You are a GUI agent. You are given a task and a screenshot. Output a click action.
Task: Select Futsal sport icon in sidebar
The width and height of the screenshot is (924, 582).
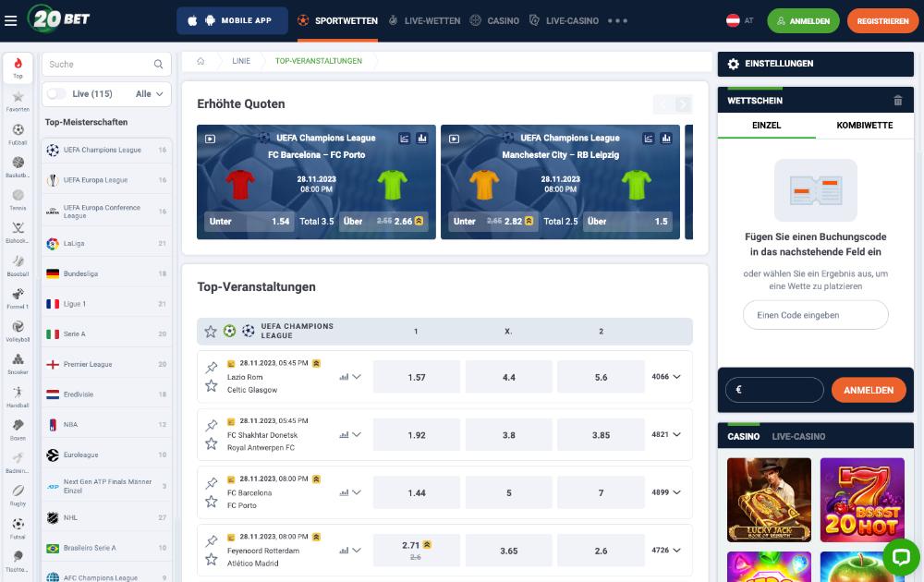pos(18,528)
